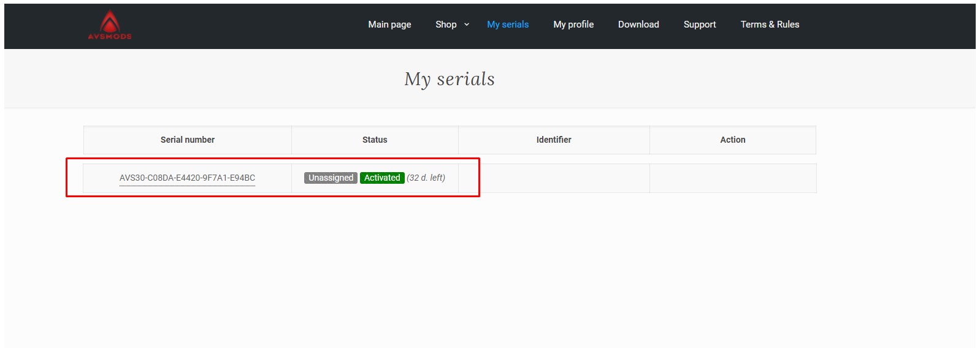The width and height of the screenshot is (980, 351).
Task: Click the Identifier column header
Action: (553, 140)
